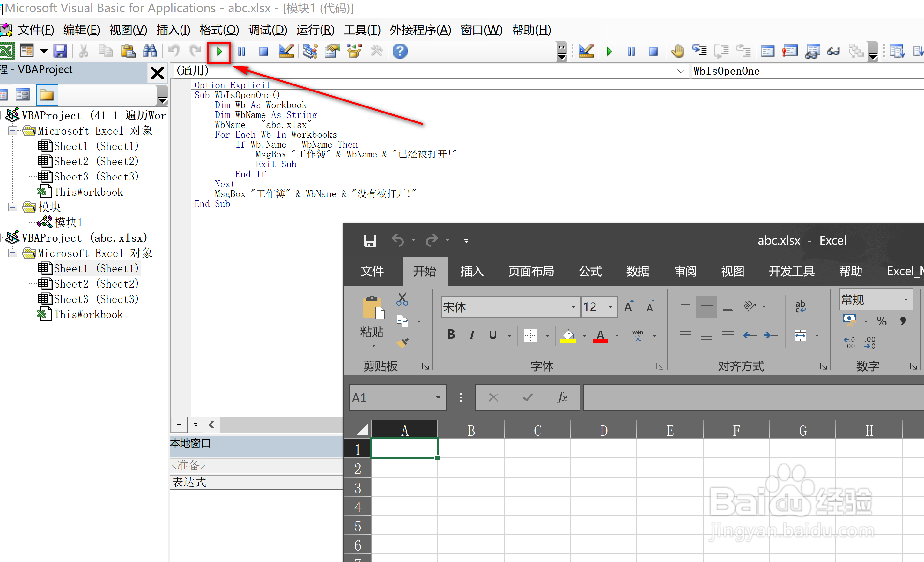The image size is (924, 562).
Task: Save the project with floppy disk icon
Action: tap(60, 51)
